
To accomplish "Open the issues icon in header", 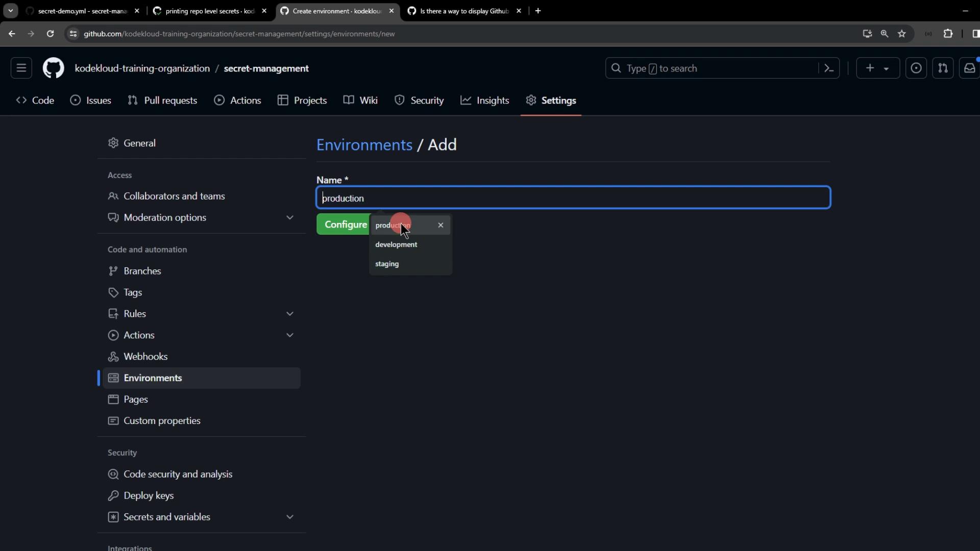I will click(x=916, y=68).
